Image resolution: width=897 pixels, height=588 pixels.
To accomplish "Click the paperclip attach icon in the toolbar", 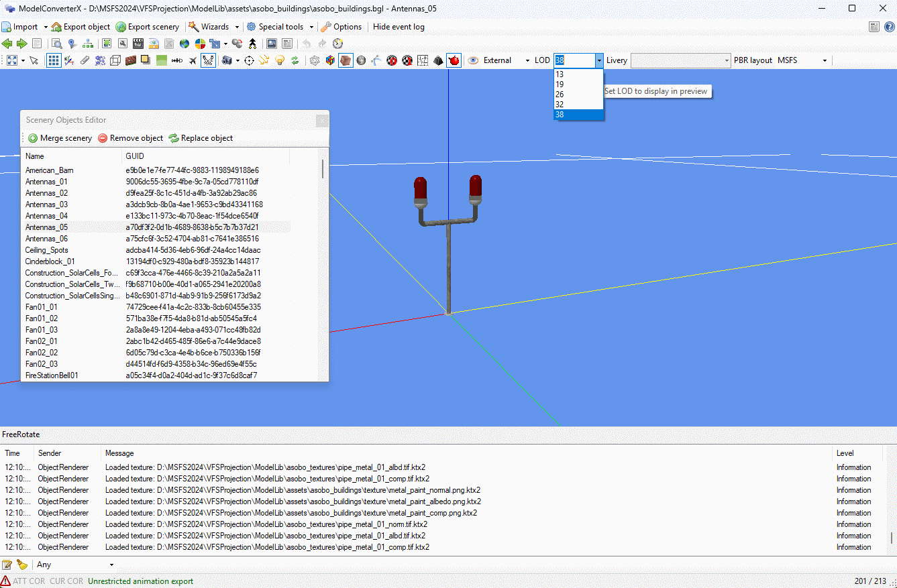I will click(86, 60).
